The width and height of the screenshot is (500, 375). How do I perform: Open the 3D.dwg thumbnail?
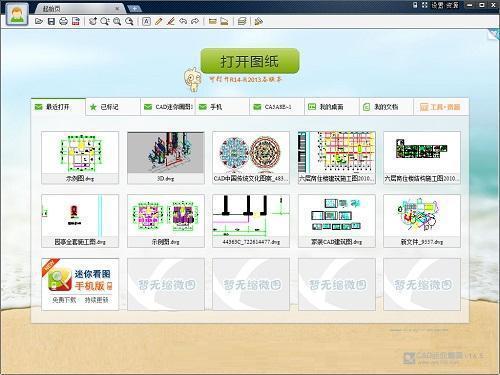point(166,157)
